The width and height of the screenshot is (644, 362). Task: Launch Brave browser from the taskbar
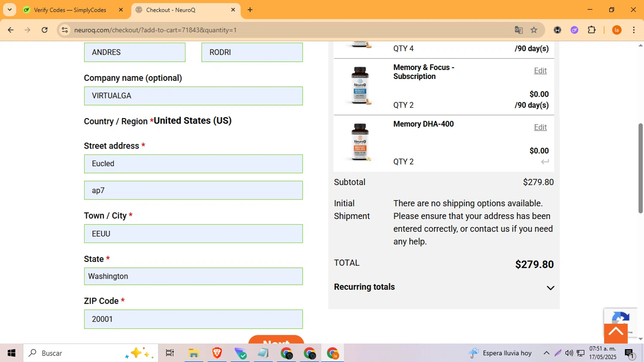click(x=217, y=353)
